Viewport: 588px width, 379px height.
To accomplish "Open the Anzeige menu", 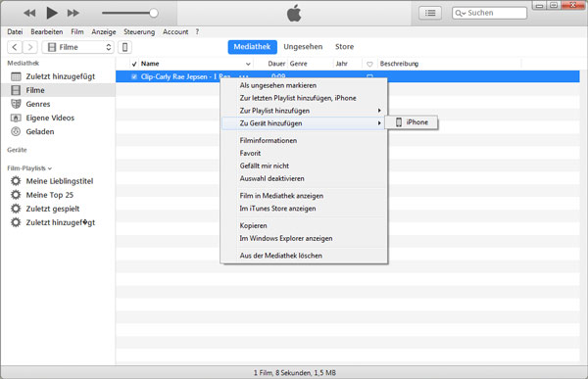I will tap(104, 32).
